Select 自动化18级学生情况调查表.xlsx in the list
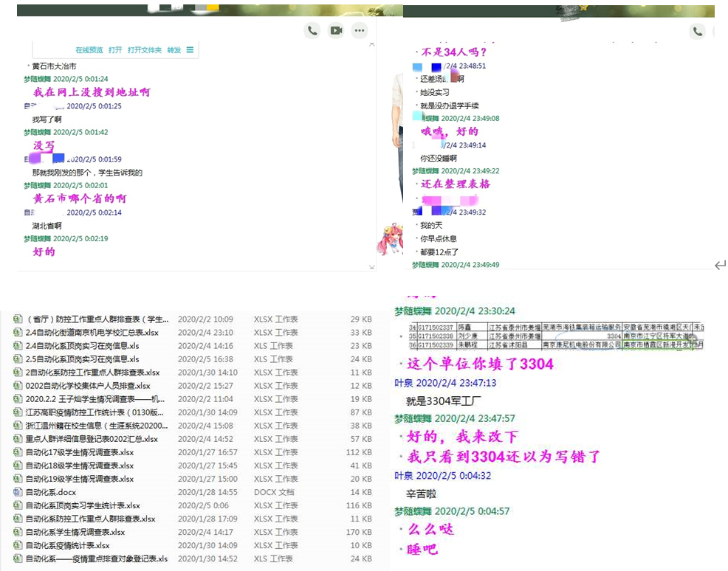The image size is (728, 571). click(80, 466)
